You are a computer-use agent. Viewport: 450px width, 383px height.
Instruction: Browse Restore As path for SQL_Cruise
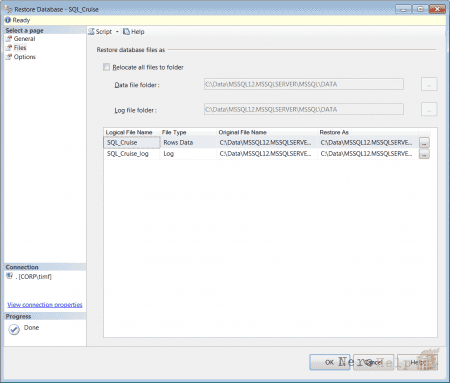coord(424,143)
